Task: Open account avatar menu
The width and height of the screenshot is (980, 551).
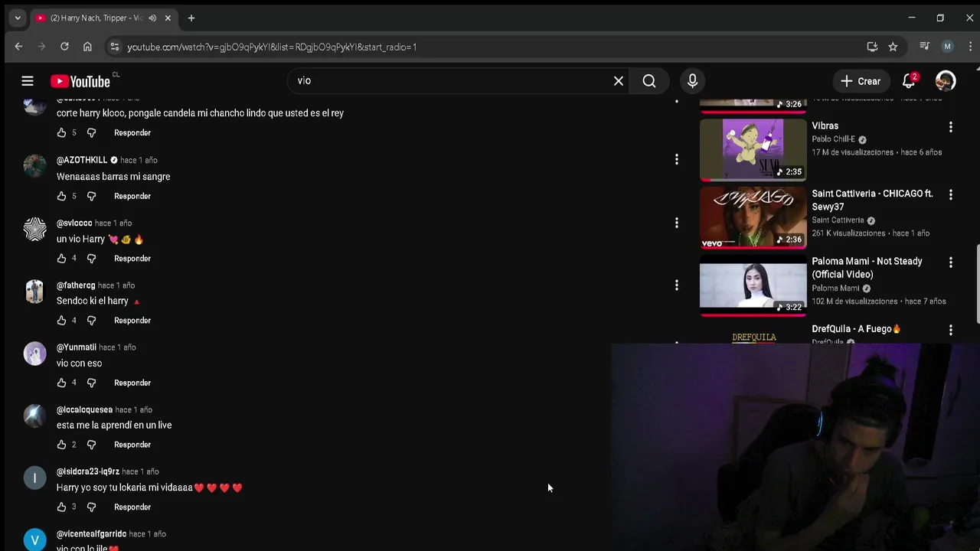Action: point(946,81)
